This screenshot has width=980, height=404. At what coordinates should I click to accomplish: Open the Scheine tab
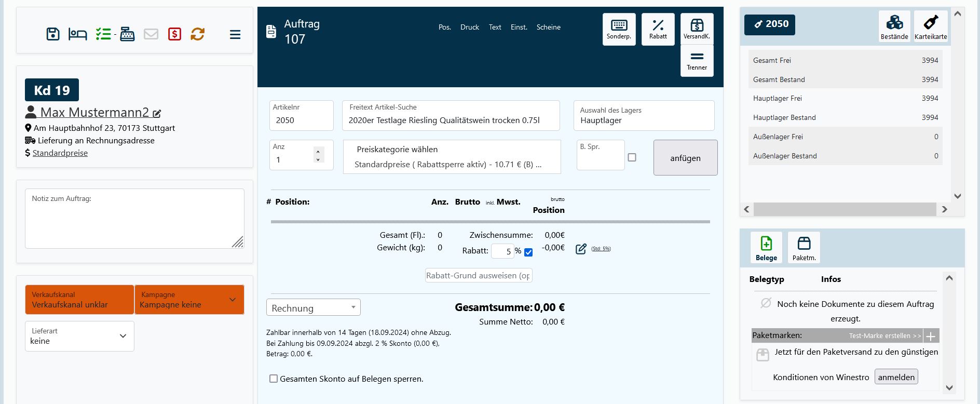[548, 27]
